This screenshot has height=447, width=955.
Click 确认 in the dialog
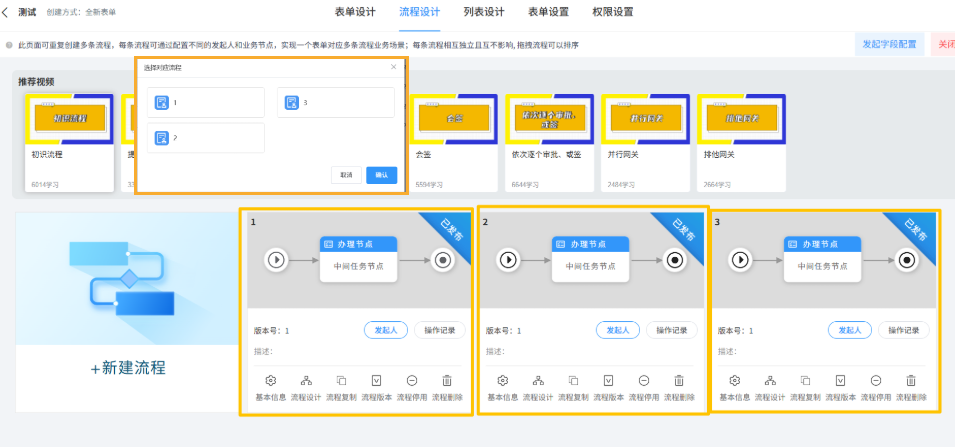pos(382,175)
